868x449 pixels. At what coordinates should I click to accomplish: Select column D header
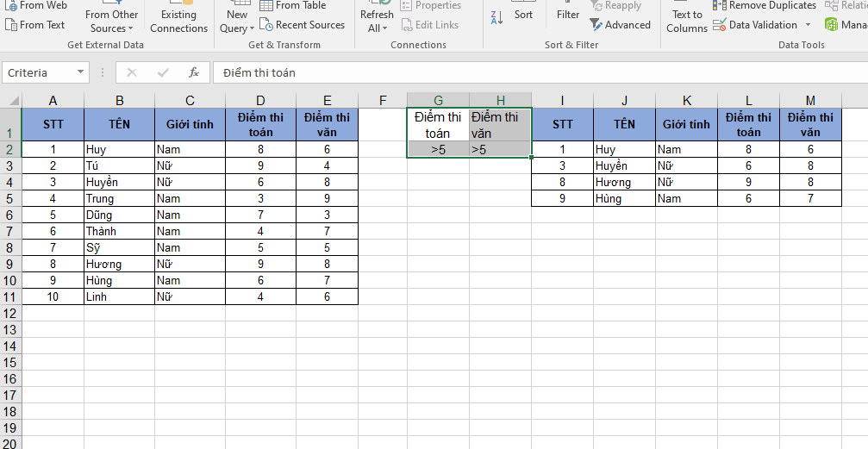tap(260, 100)
